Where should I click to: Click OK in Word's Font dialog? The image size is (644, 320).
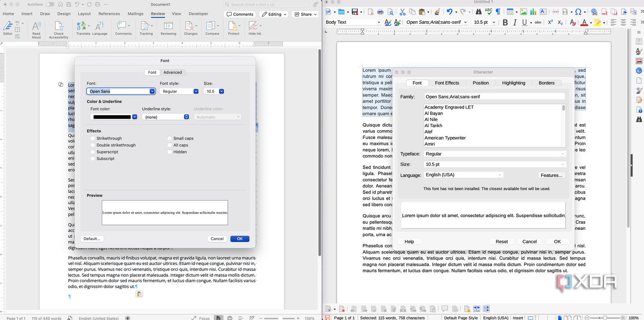coord(240,239)
